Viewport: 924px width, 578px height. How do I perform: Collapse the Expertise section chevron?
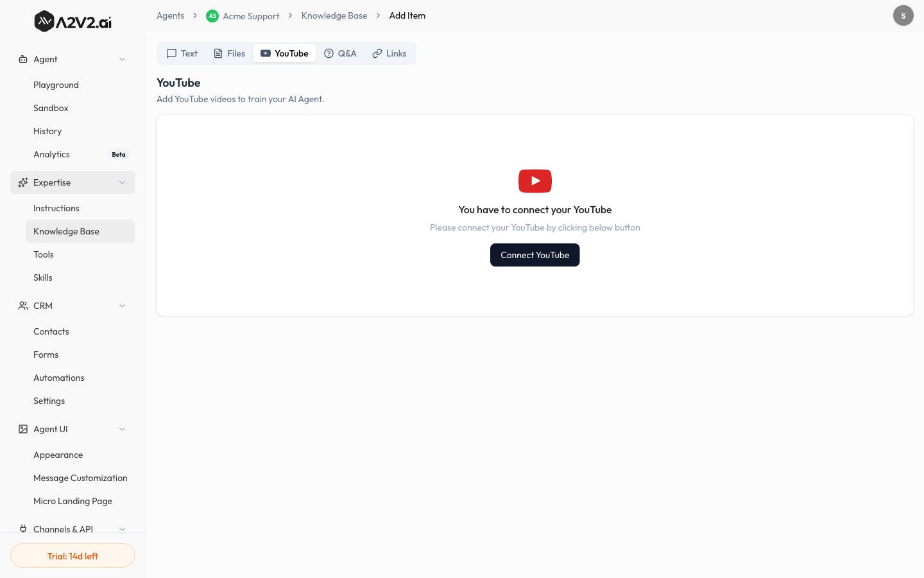[x=122, y=182]
